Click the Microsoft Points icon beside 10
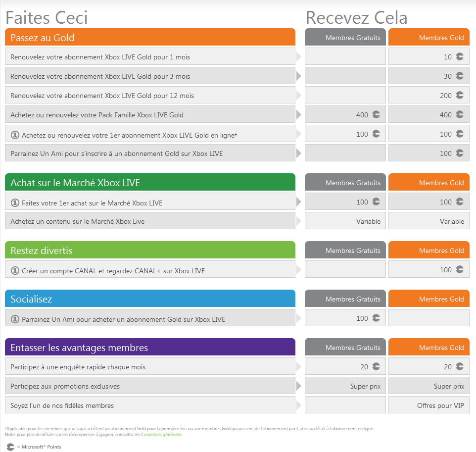Image resolution: width=476 pixels, height=452 pixels. (460, 56)
